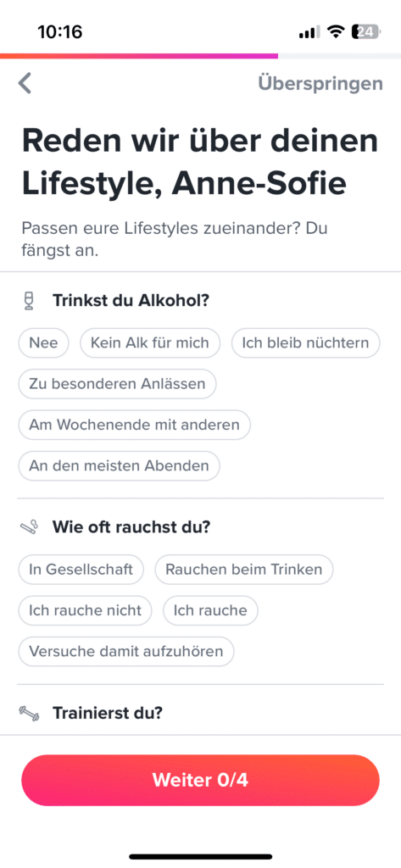Click the wine glass icon beside Trinkst du Alkohol
Viewport: 401px width, 868px height.
30,301
